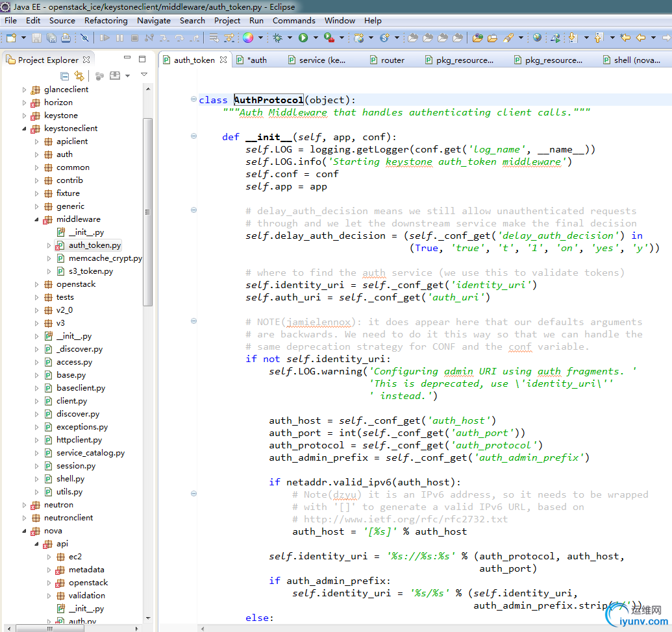Image resolution: width=672 pixels, height=632 pixels.
Task: Open the Back history dropdown arrow
Action: 653,38
